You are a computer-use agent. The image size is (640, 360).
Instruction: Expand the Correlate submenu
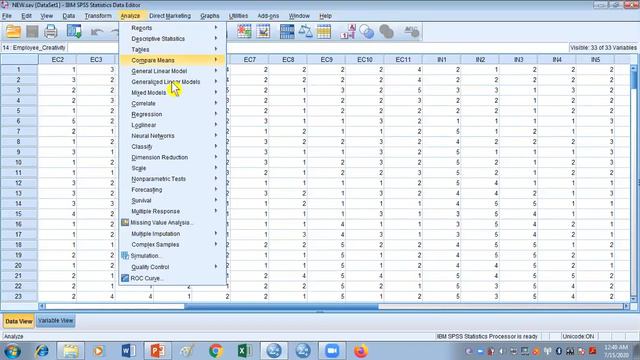click(x=173, y=103)
